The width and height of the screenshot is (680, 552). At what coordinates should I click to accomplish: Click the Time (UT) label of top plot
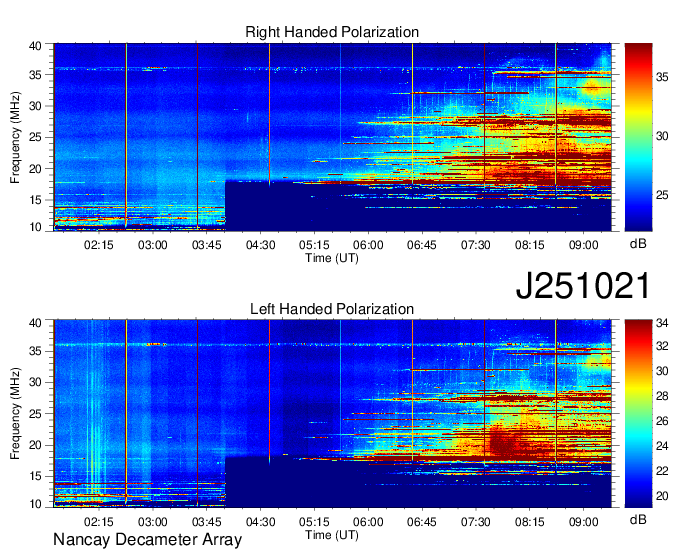[x=332, y=257]
